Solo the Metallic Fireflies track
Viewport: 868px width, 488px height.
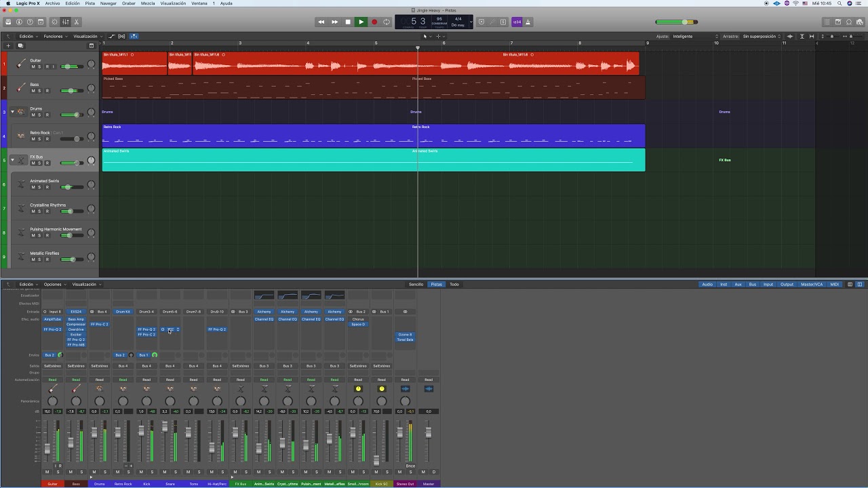click(x=39, y=259)
